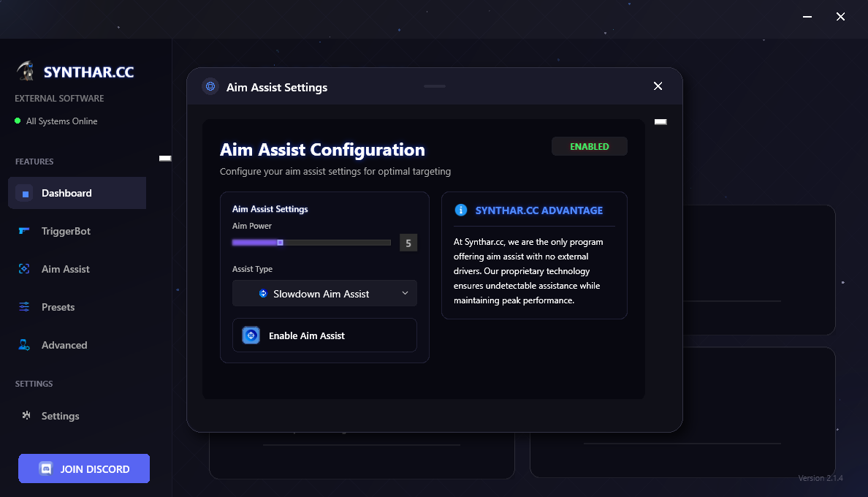The height and width of the screenshot is (497, 868).
Task: Open the Assist Type dropdown
Action: tap(324, 293)
